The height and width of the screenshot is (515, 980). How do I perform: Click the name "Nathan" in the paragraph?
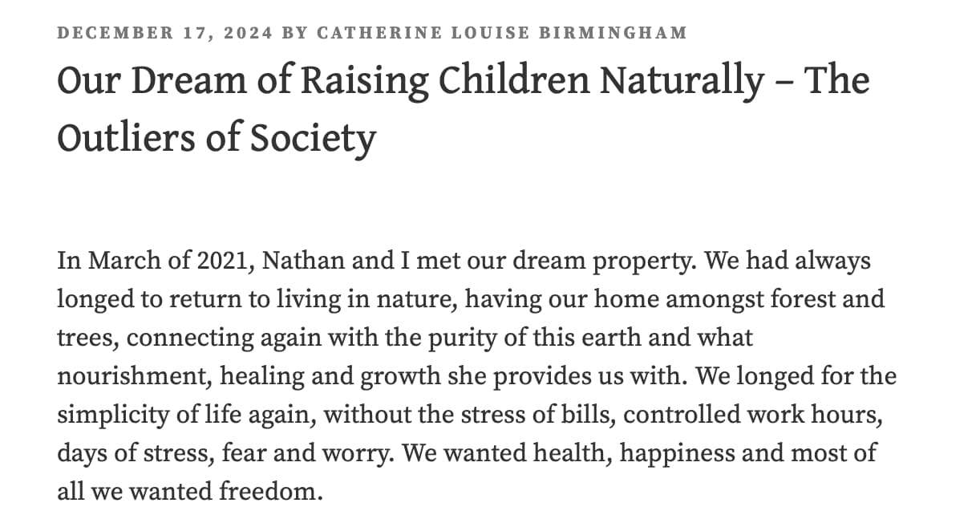pyautogui.click(x=296, y=261)
